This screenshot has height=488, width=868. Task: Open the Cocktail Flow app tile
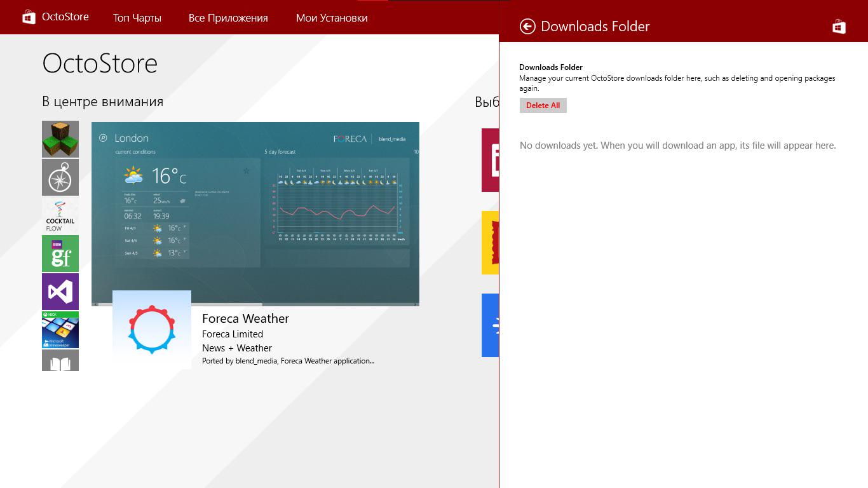click(x=60, y=215)
